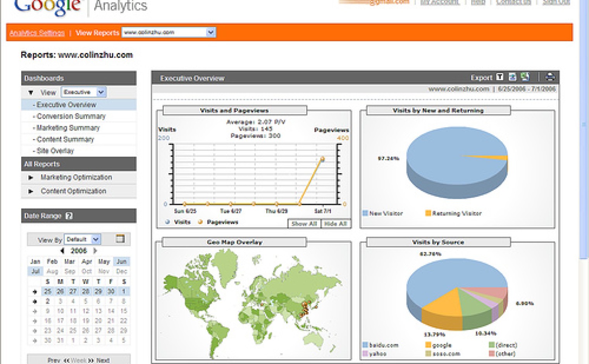Export report as XML icon
Viewport: 589px width, 364px height.
tap(513, 77)
